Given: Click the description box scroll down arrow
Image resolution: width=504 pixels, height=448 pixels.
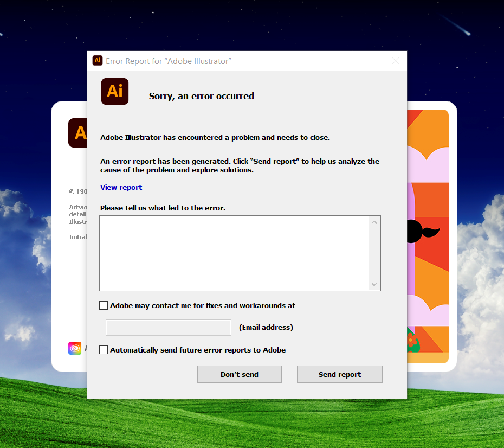Looking at the screenshot, I should [374, 284].
